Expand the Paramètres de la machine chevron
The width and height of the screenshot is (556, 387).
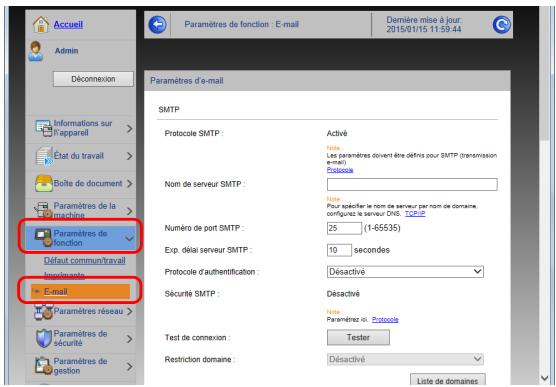129,211
